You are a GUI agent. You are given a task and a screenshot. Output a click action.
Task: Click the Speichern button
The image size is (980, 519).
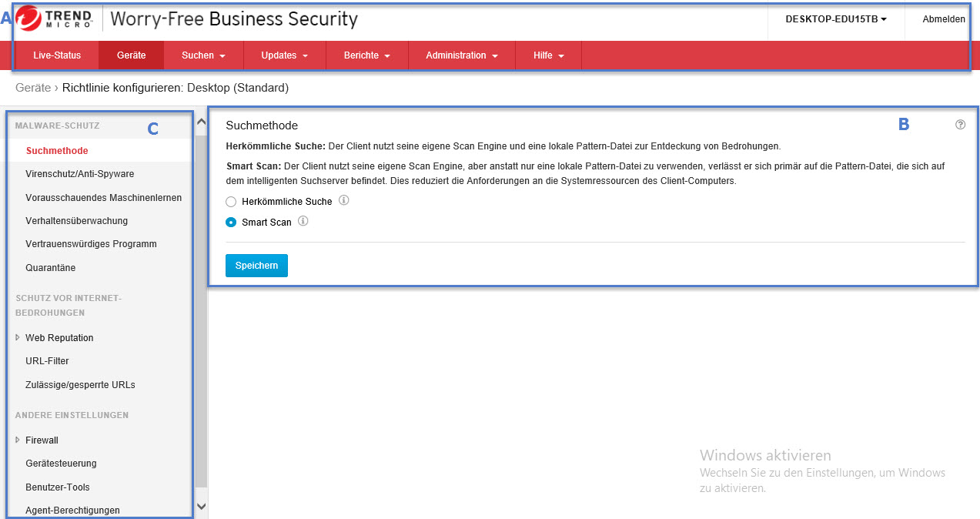click(x=256, y=266)
